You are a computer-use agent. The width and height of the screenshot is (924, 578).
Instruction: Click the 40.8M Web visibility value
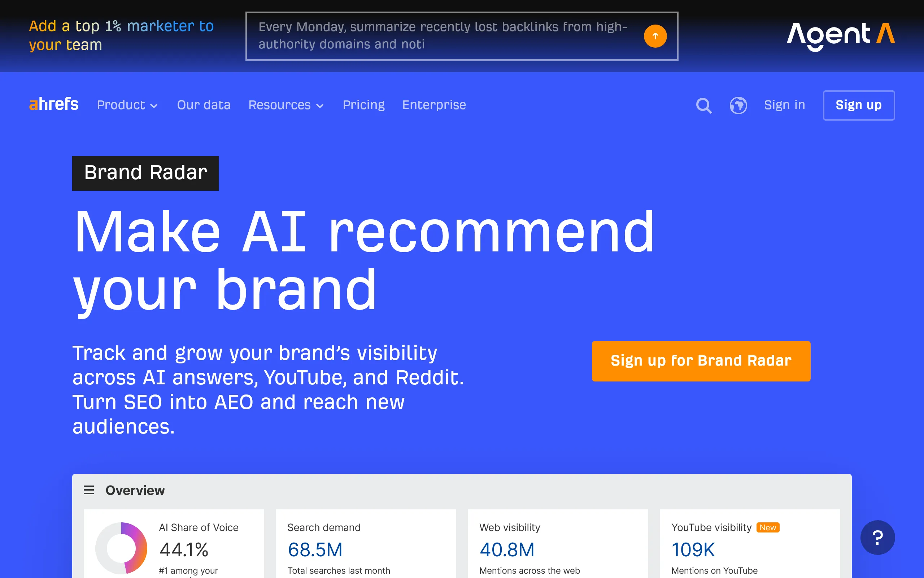[507, 550]
